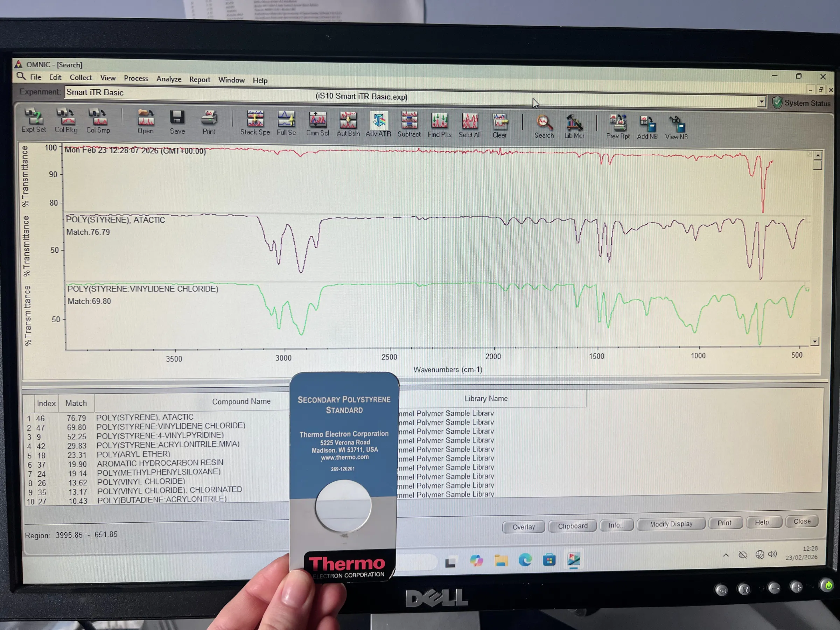The image size is (840, 630).
Task: Click the toolbar Print icon
Action: (209, 122)
